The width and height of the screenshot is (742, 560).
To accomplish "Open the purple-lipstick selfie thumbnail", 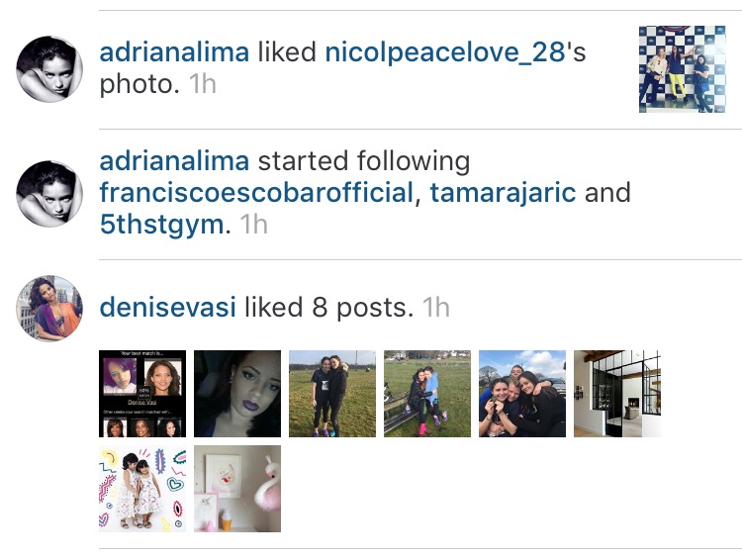I will coord(237,394).
